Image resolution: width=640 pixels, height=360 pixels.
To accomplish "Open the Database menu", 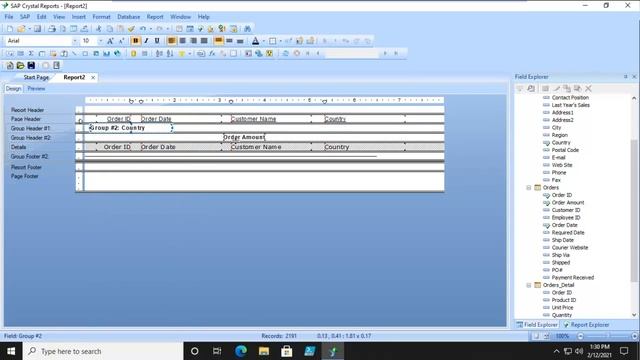I will (129, 17).
